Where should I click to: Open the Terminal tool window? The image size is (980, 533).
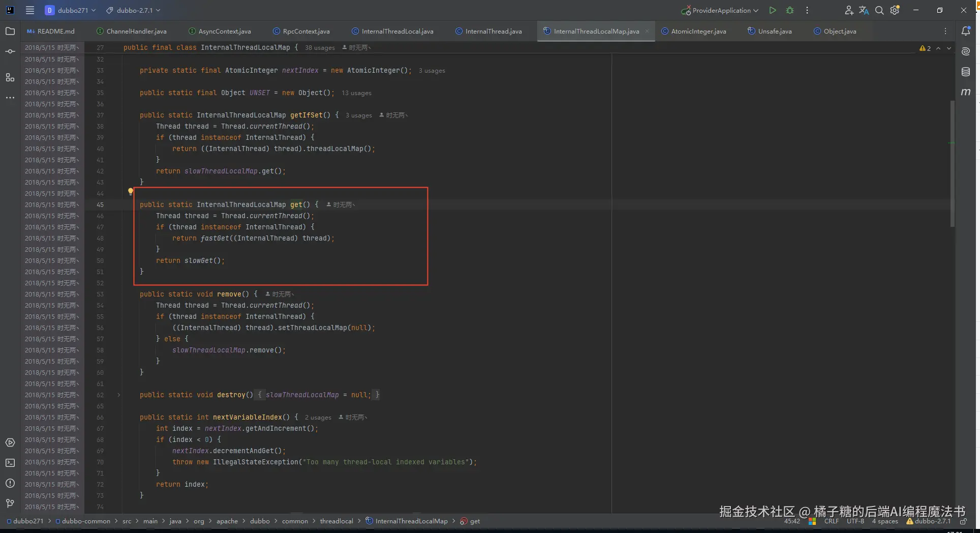(x=10, y=463)
